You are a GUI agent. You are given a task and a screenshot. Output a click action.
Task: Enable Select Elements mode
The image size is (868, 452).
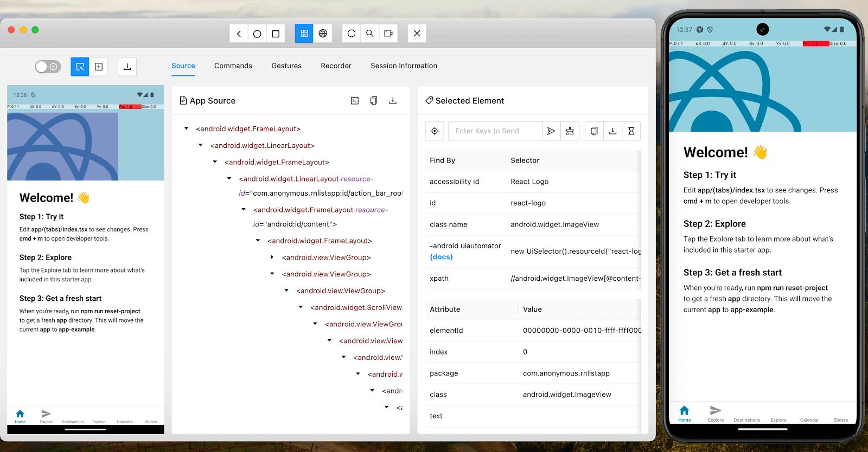[x=80, y=67]
